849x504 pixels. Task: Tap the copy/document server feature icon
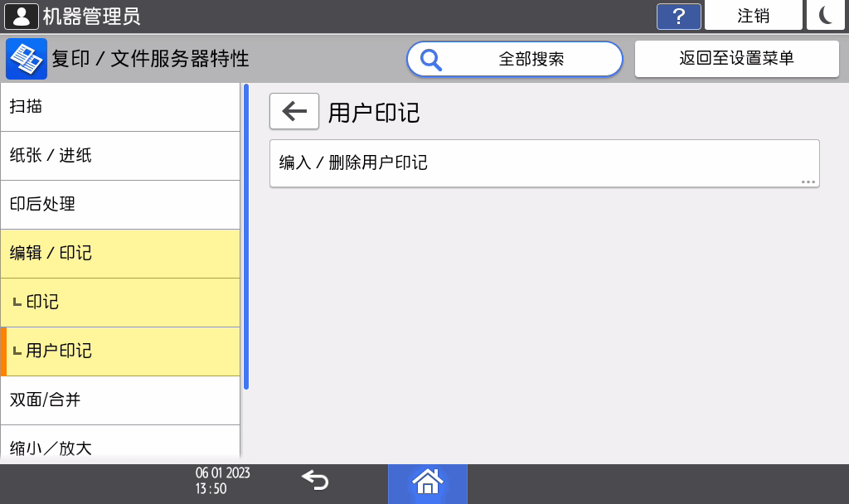tap(25, 58)
